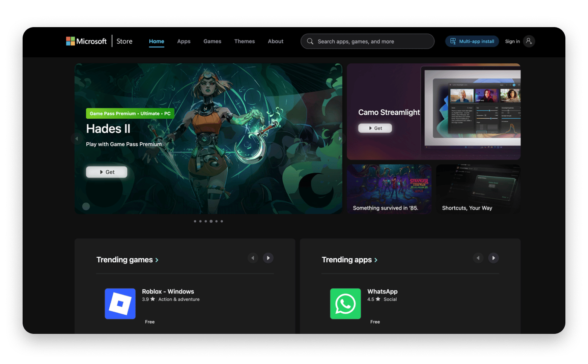Click the Multi-app install button
588x364 pixels.
[x=472, y=41]
